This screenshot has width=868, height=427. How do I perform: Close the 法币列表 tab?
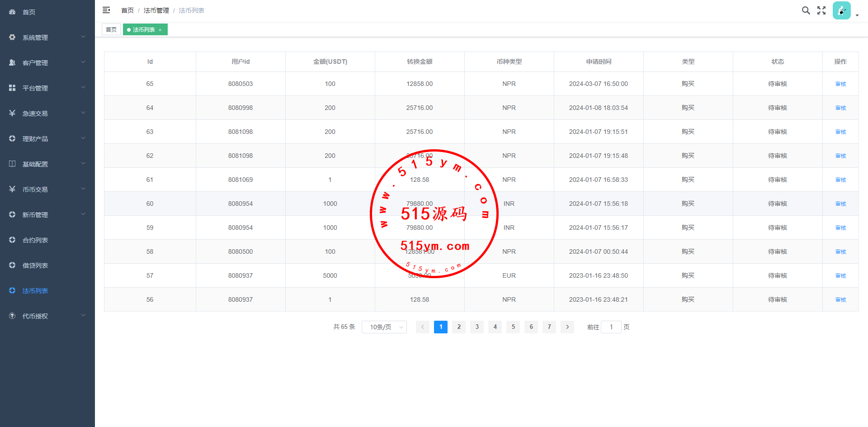point(160,30)
